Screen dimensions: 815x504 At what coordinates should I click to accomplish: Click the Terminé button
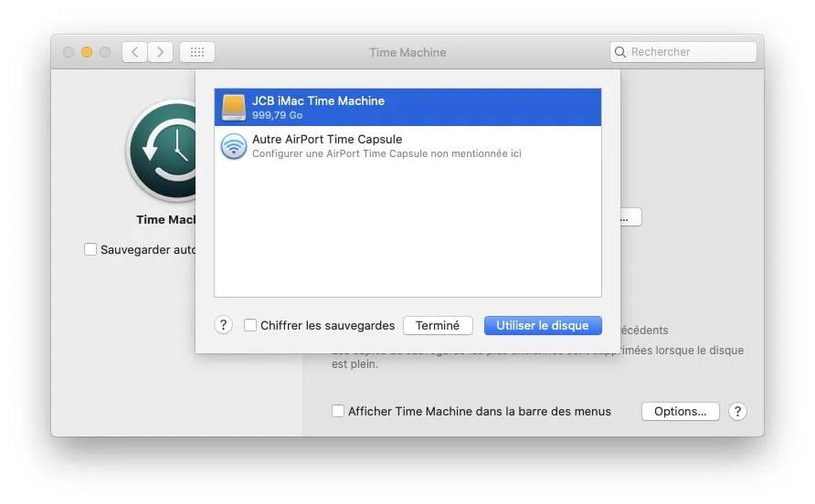tap(438, 325)
